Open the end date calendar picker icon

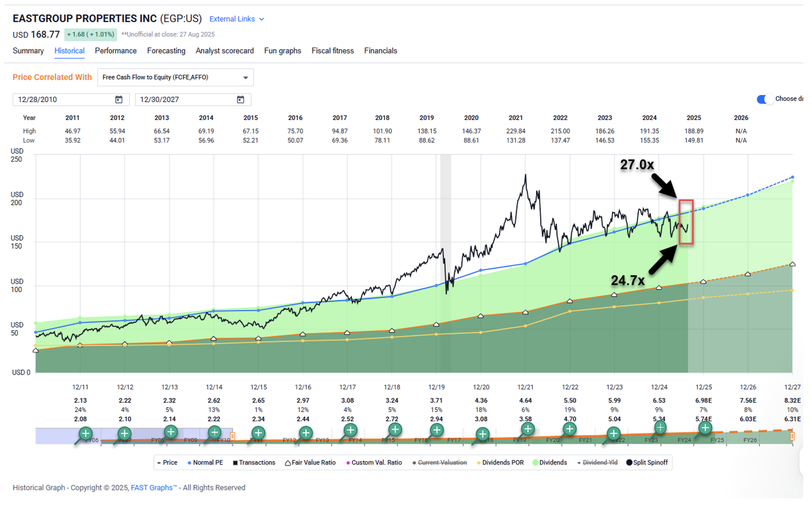tap(241, 100)
